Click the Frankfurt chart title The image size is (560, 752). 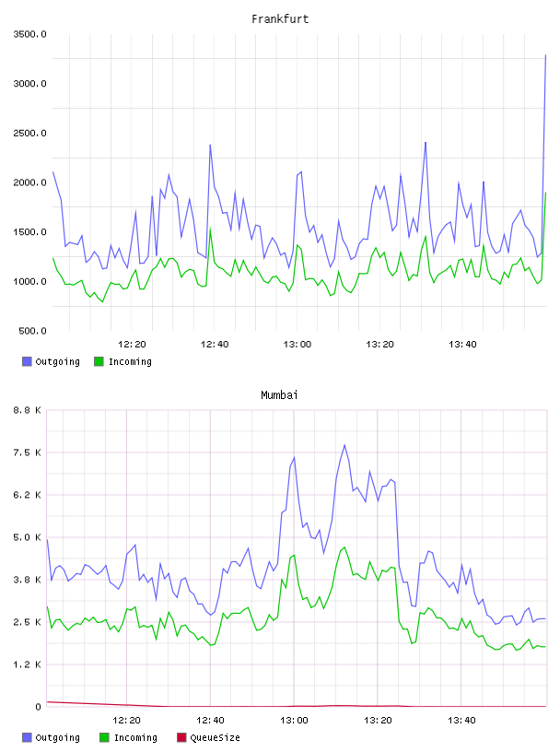pyautogui.click(x=280, y=19)
